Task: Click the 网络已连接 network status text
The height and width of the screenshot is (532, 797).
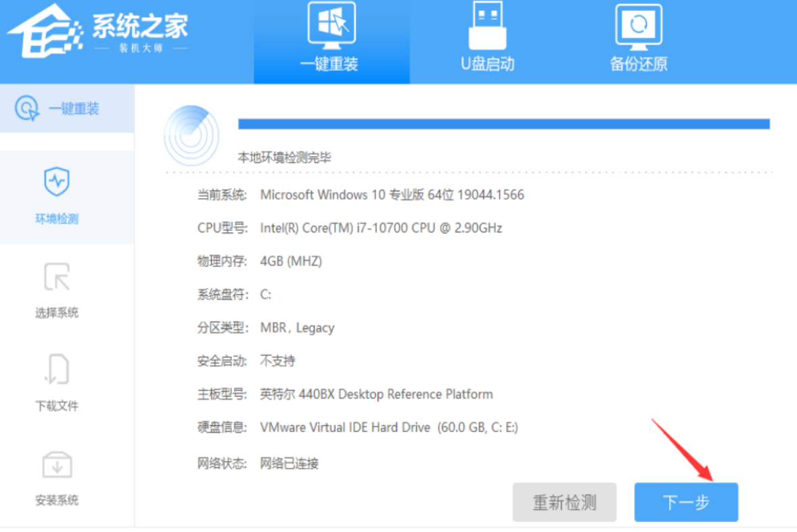Action: coord(289,464)
